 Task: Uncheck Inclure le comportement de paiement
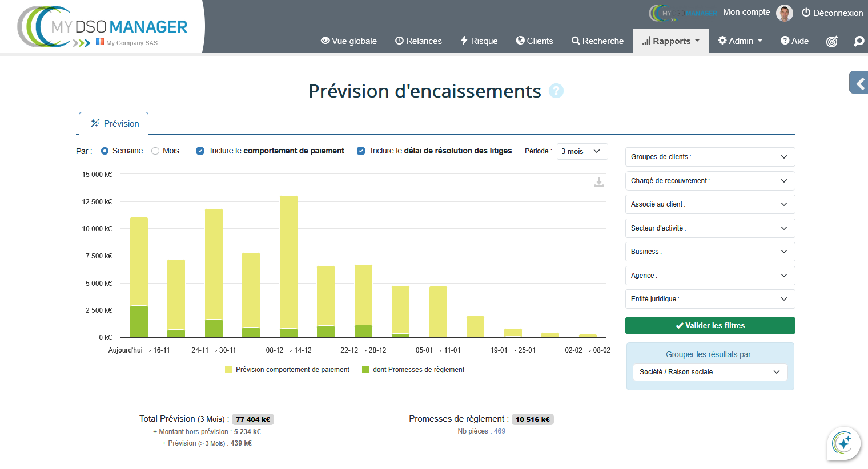(x=200, y=151)
